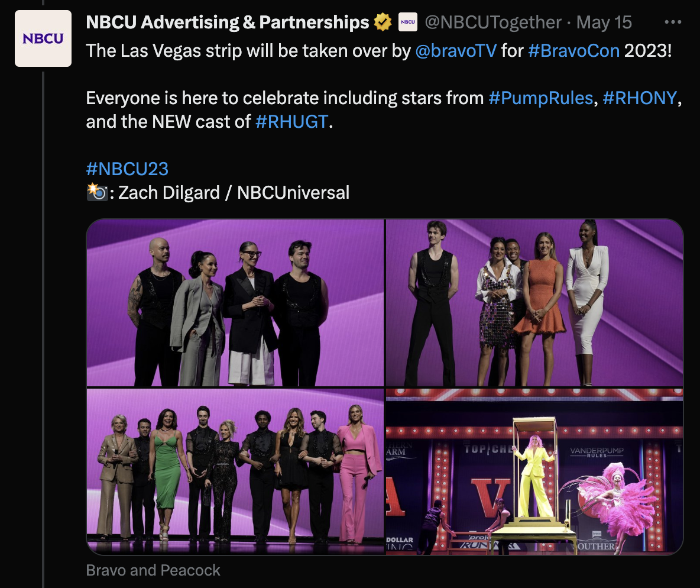Image resolution: width=700 pixels, height=588 pixels.
Task: Click the small NBCU affiliate badge
Action: pos(407,22)
